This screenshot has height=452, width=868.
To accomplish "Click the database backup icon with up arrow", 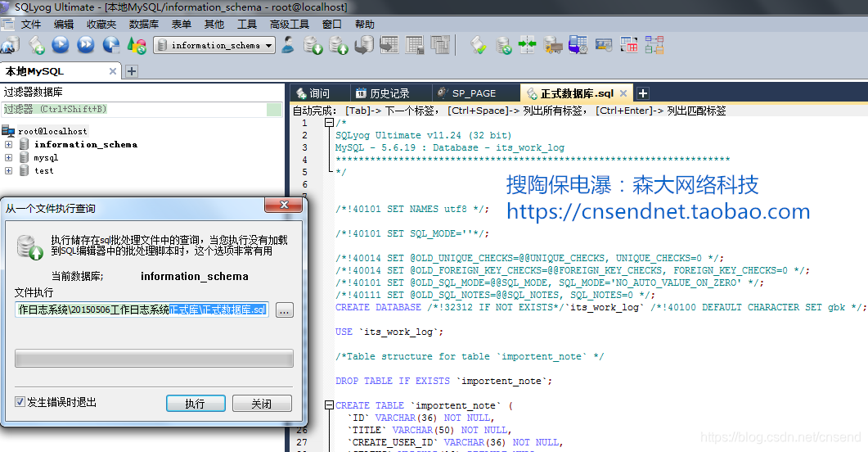I will click(x=338, y=45).
